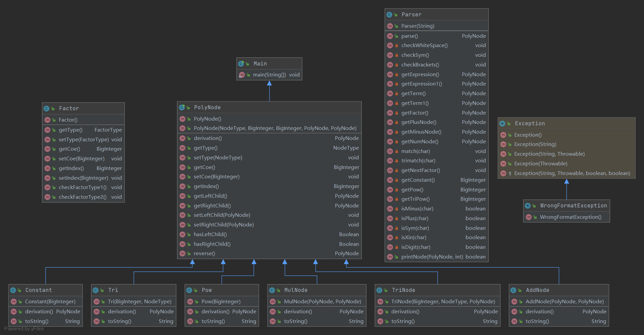Image resolution: width=644 pixels, height=335 pixels.
Task: Click the class icon beside the AddNode title
Action: pos(513,290)
